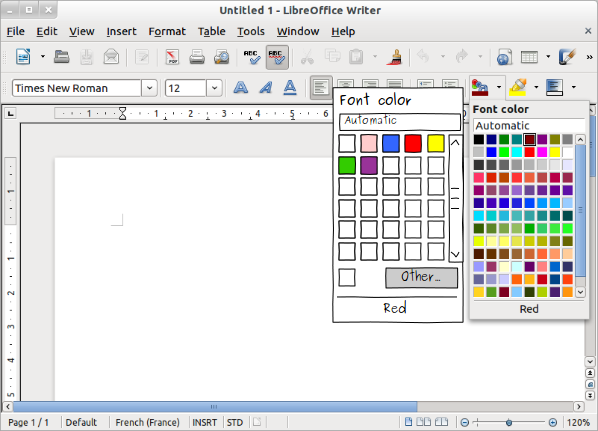Image resolution: width=598 pixels, height=431 pixels.
Task: Open the Tools menu
Action: (x=251, y=31)
